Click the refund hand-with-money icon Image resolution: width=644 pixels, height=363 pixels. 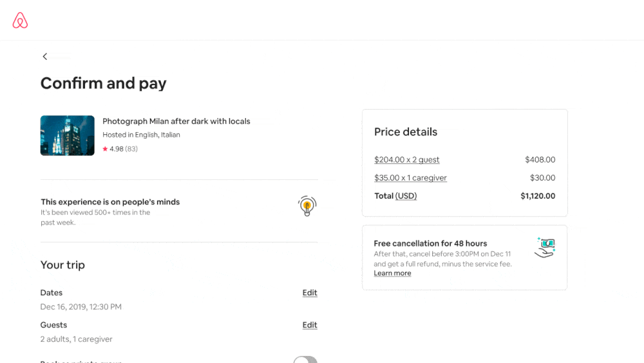[545, 248]
